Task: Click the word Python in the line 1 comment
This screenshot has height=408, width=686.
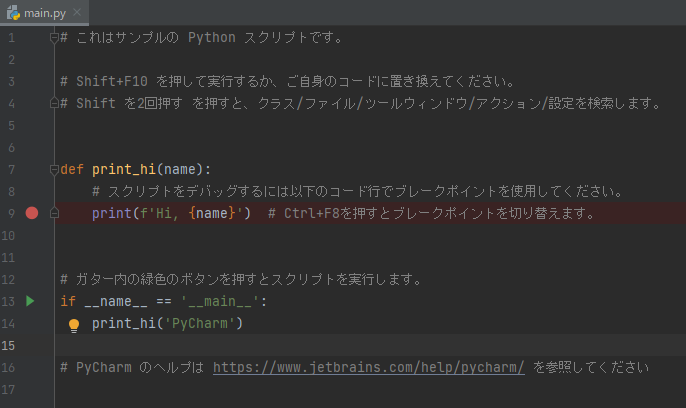Action: tap(212, 38)
